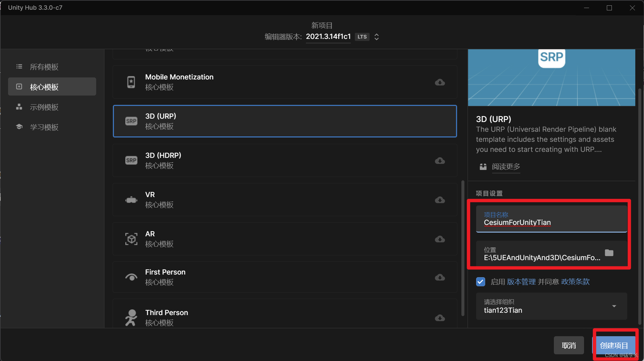Select the 3D (URP) template row
Image resolution: width=644 pixels, height=361 pixels.
pyautogui.click(x=285, y=121)
